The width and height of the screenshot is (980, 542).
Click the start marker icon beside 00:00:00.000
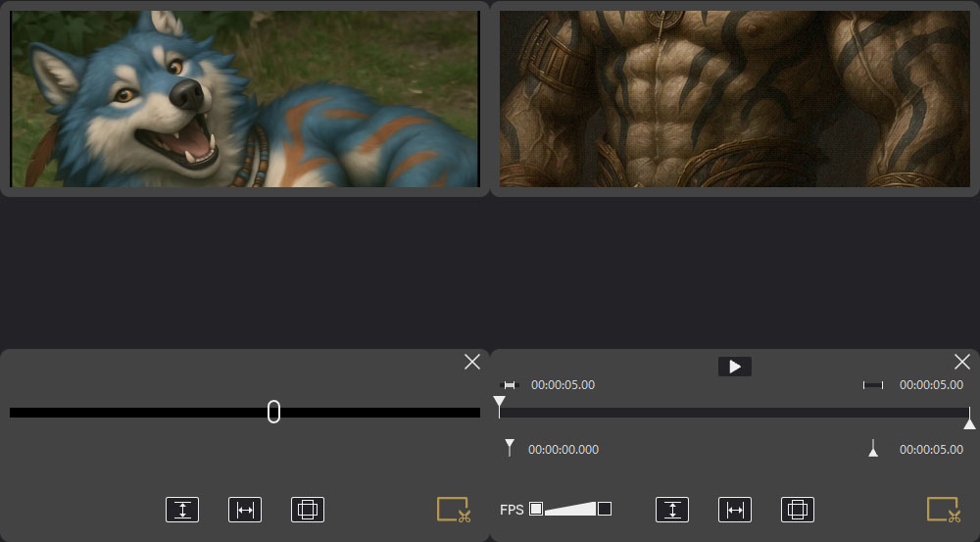click(x=510, y=448)
